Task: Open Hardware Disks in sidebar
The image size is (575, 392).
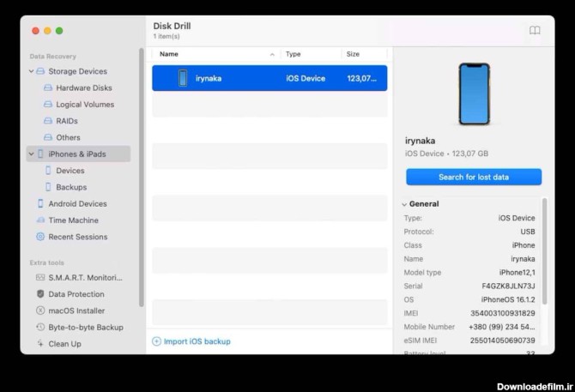Action: tap(83, 88)
